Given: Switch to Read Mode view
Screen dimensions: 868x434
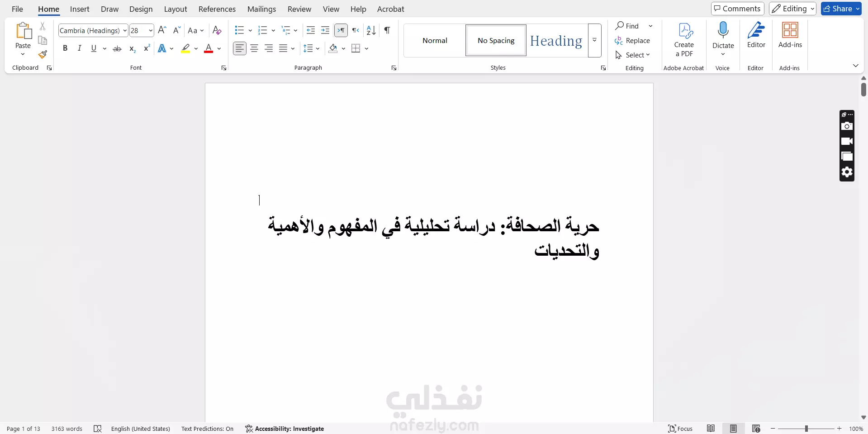Looking at the screenshot, I should (x=711, y=429).
